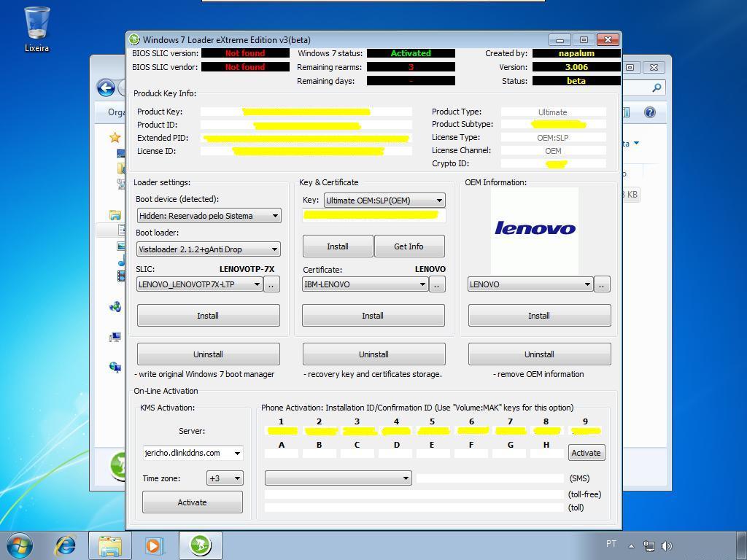747x560 pixels.
Task: Click the Loader window title icon
Action: pyautogui.click(x=134, y=39)
